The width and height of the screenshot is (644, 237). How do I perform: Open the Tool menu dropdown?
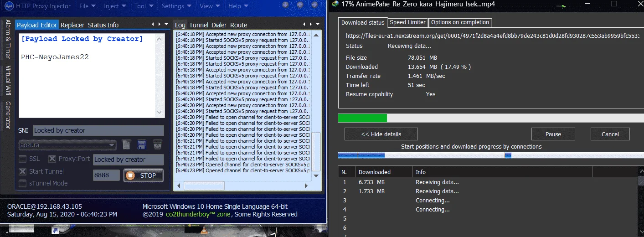143,6
